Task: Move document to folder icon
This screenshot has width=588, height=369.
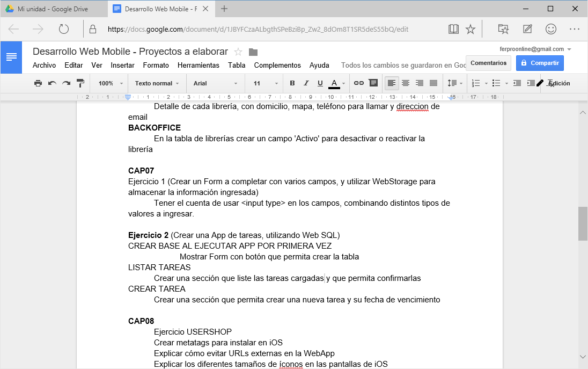Action: pyautogui.click(x=253, y=52)
